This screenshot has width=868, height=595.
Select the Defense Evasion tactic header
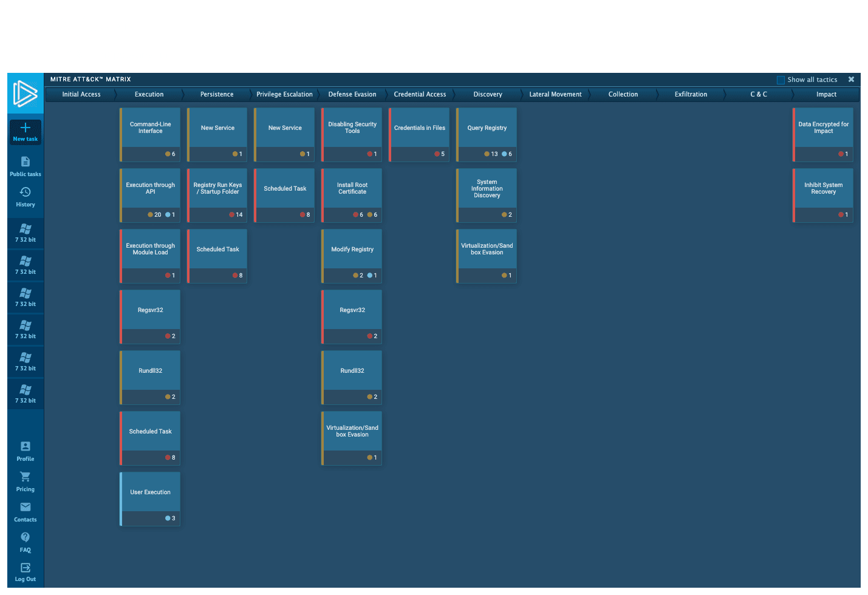pyautogui.click(x=352, y=95)
